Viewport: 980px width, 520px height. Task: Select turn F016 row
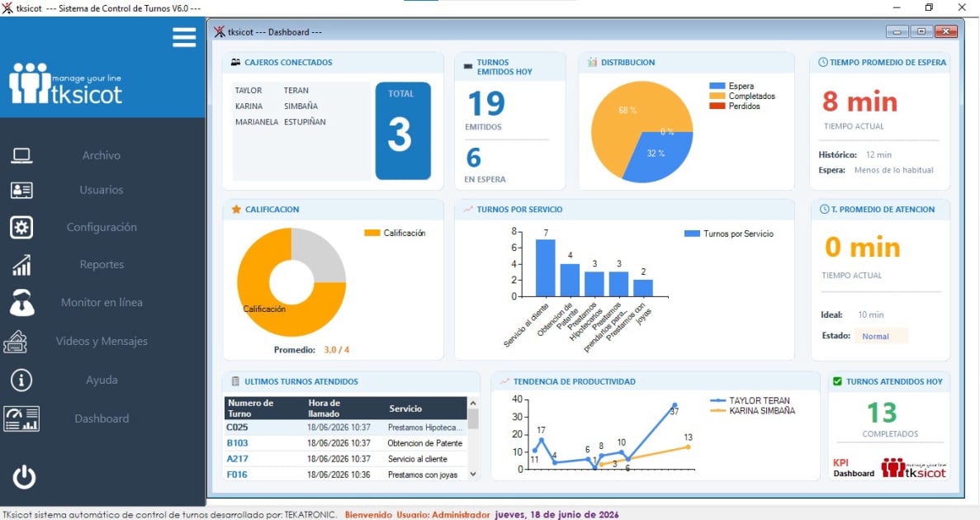pos(345,475)
